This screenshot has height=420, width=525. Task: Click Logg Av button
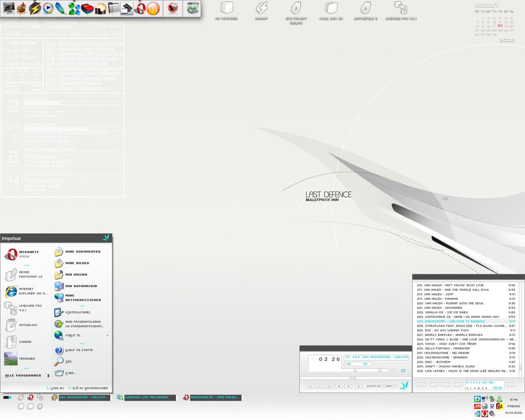click(x=56, y=388)
